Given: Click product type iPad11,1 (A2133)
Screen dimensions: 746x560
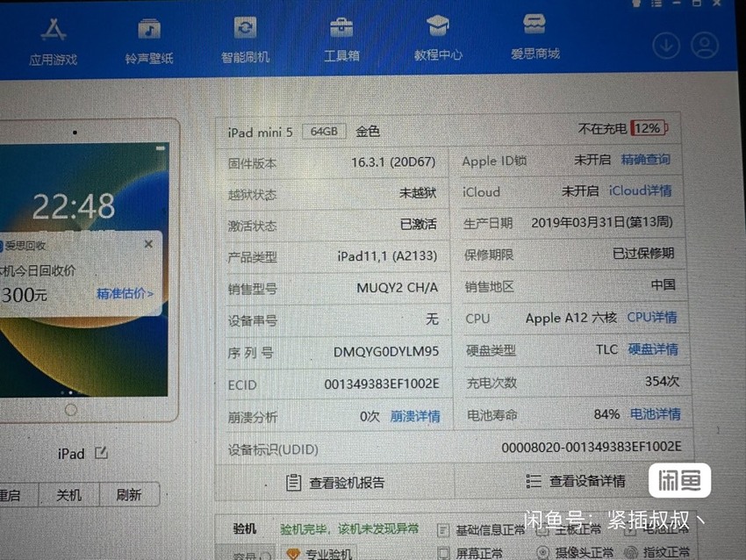Looking at the screenshot, I should [387, 256].
